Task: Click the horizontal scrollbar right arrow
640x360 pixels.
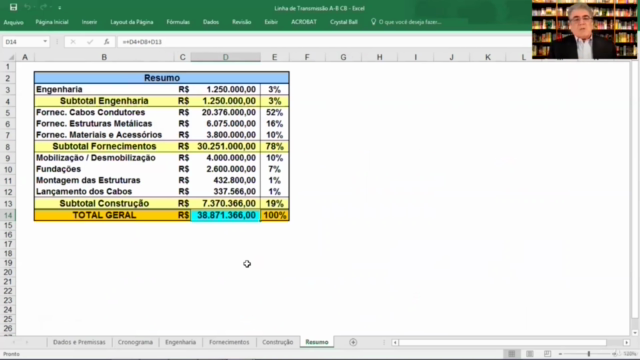Action: point(627,342)
